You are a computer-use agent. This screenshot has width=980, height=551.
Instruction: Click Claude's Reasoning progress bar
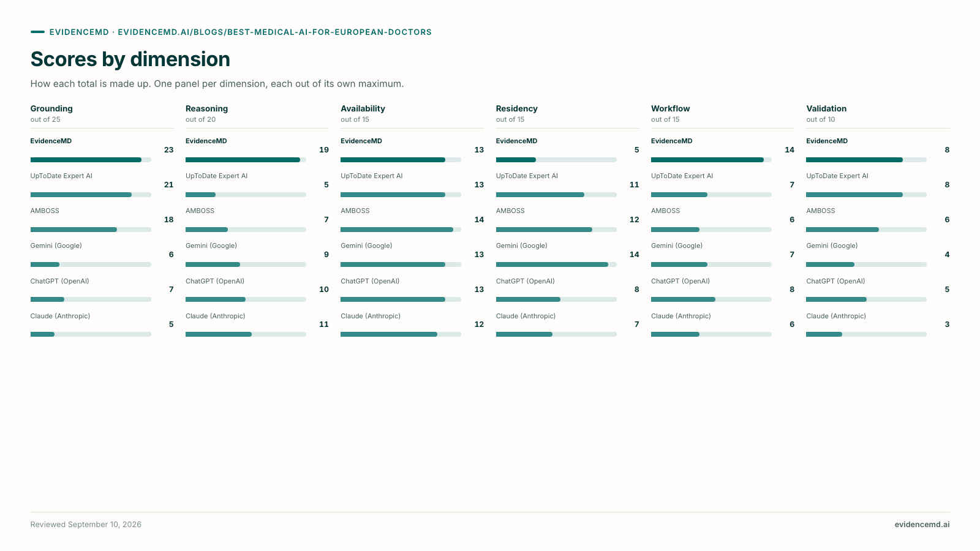tap(246, 334)
